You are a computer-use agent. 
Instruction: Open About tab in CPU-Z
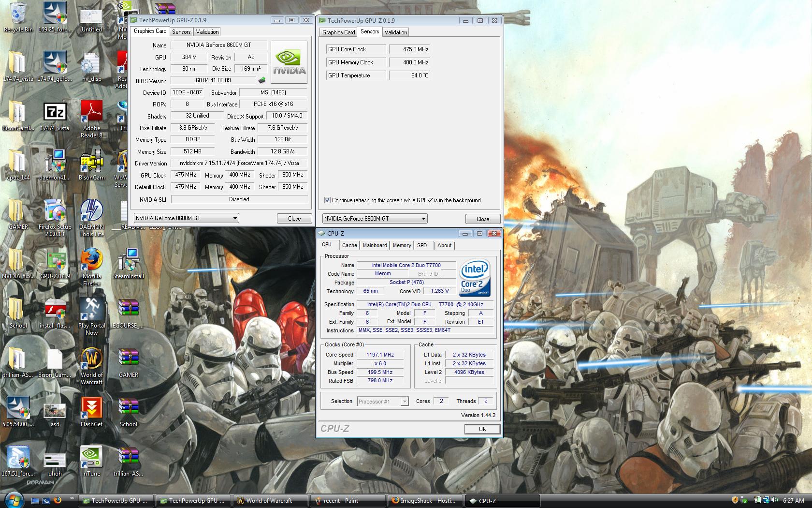tap(444, 246)
